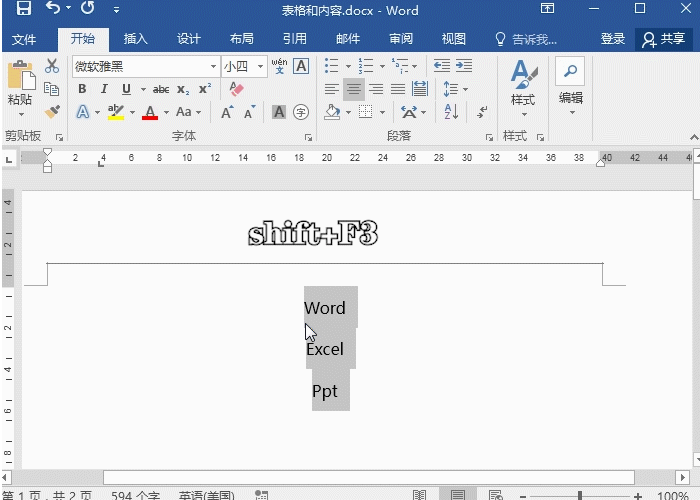Toggle subscript formatting
This screenshot has width=700, height=500.
coord(183,89)
